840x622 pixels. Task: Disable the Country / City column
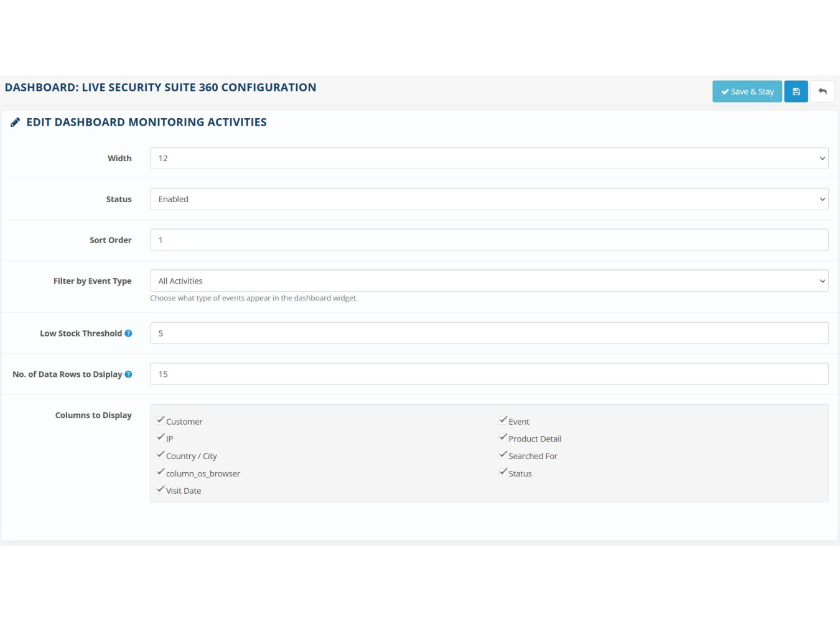161,455
